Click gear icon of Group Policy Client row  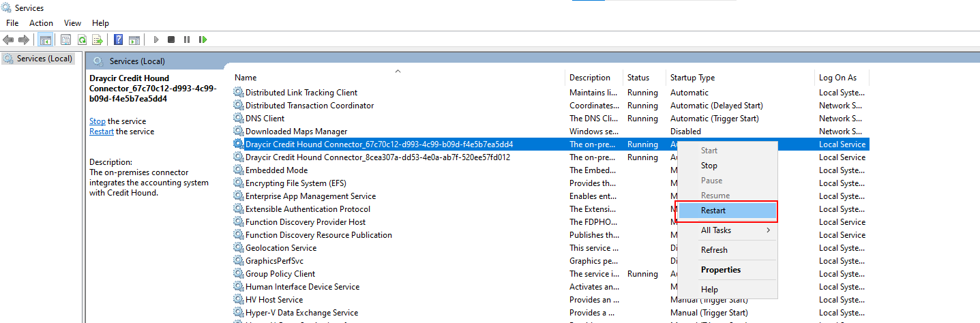(238, 274)
